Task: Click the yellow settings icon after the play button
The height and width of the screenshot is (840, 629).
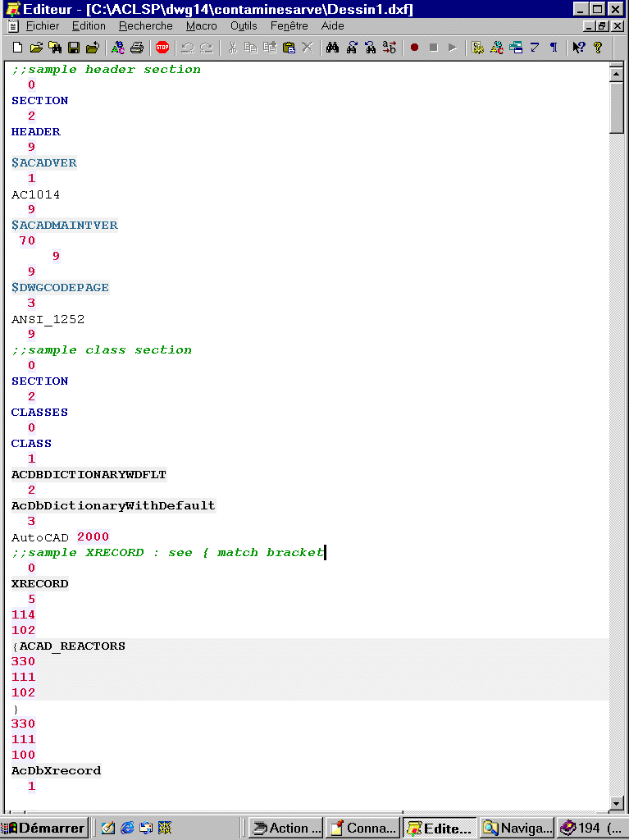Action: pyautogui.click(x=477, y=48)
